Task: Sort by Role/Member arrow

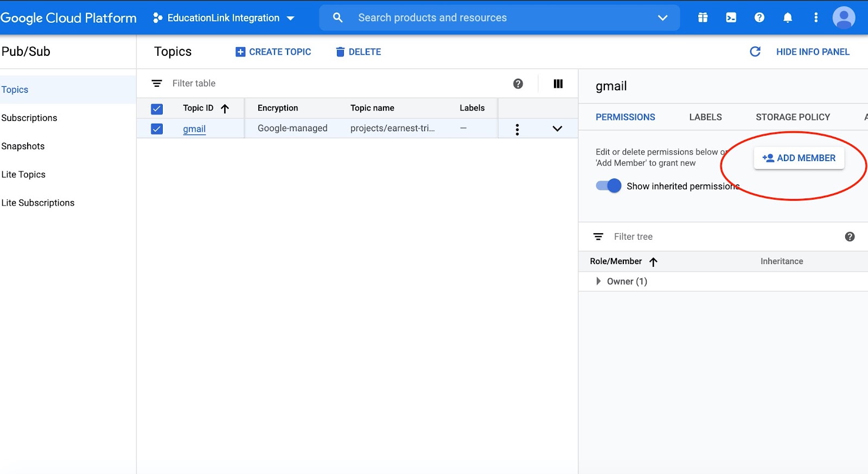Action: (x=653, y=262)
